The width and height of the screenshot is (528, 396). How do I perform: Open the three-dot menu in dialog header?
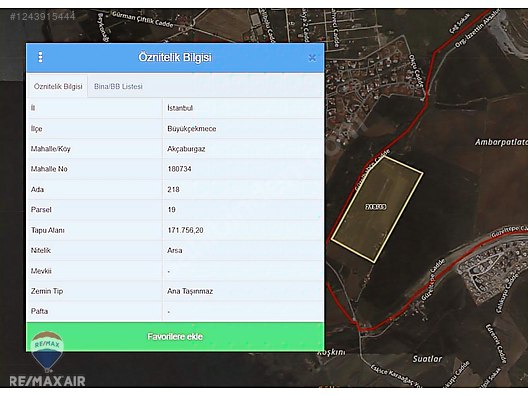pyautogui.click(x=40, y=57)
